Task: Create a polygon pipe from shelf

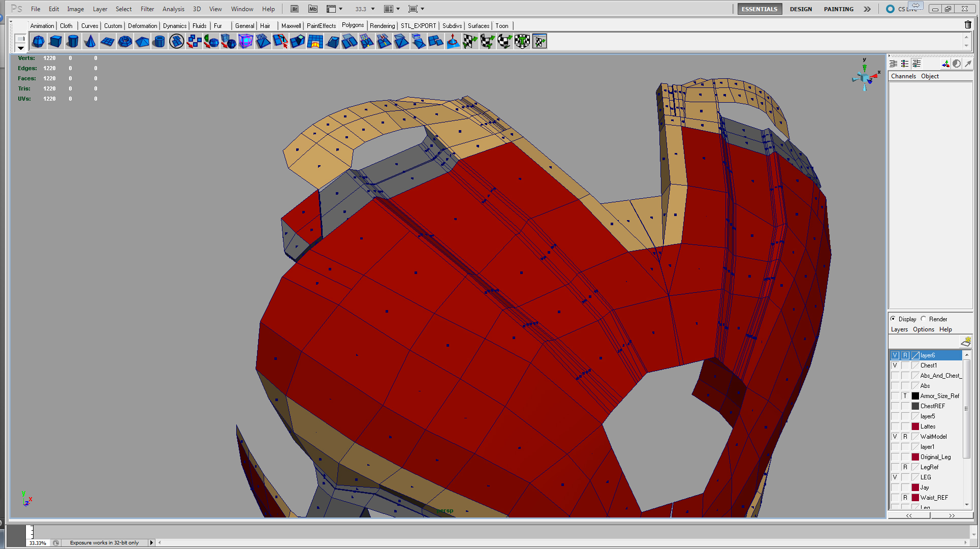Action: (x=160, y=41)
